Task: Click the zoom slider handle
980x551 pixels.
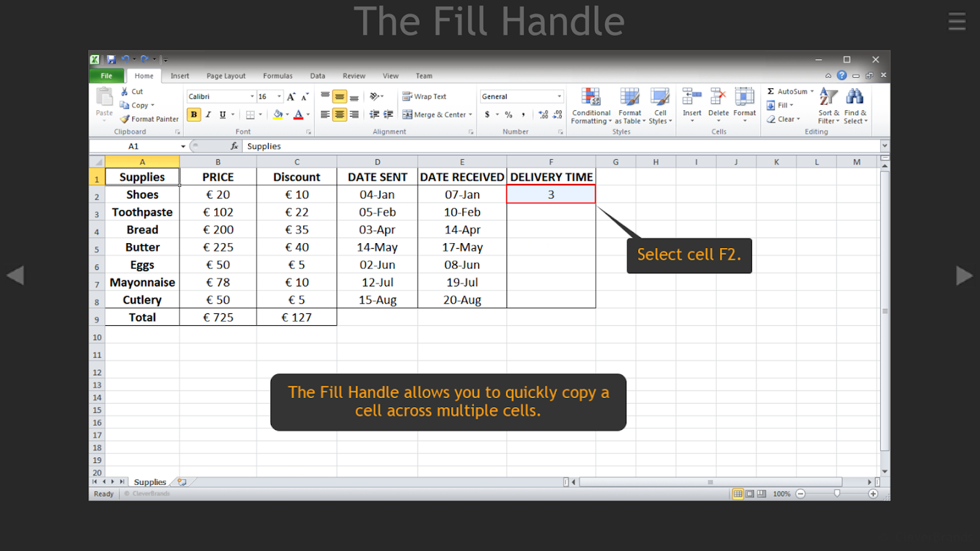Action: [x=837, y=494]
